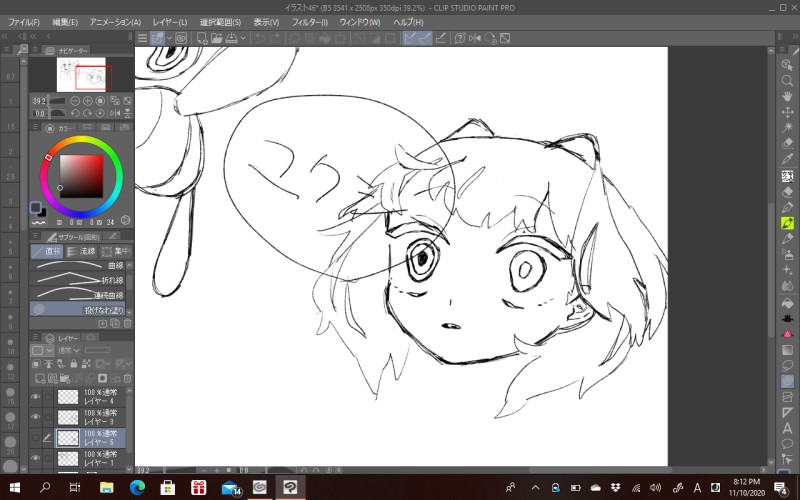
Task: Click the Undo arrow in command bar
Action: click(x=260, y=38)
